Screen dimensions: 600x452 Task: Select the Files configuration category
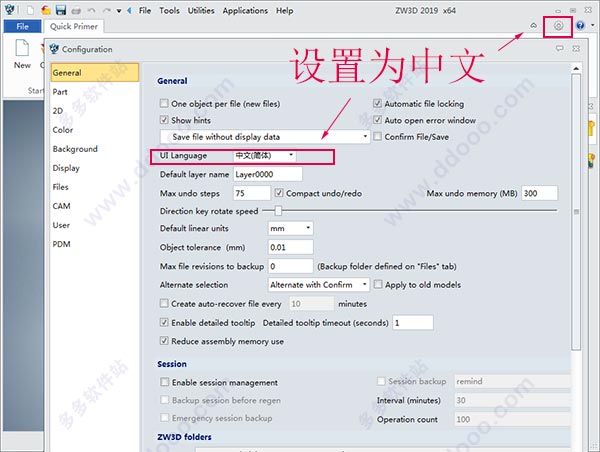[60, 187]
